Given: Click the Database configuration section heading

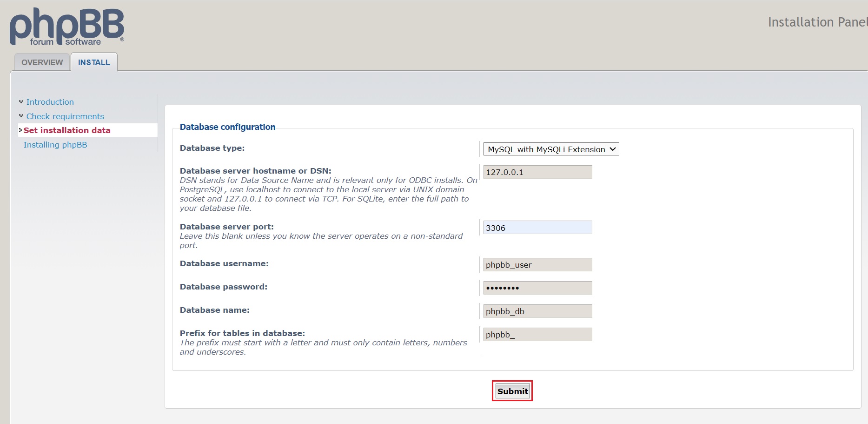Looking at the screenshot, I should 227,127.
